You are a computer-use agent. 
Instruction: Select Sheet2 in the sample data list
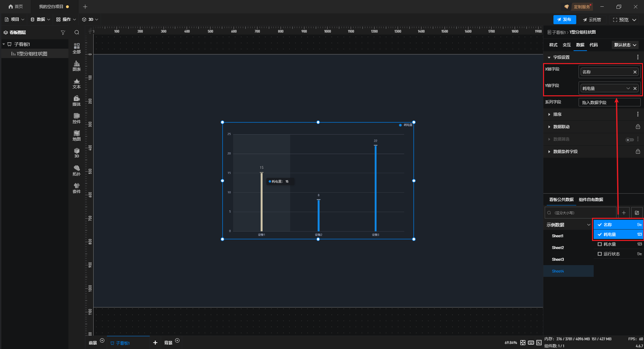[x=558, y=248]
